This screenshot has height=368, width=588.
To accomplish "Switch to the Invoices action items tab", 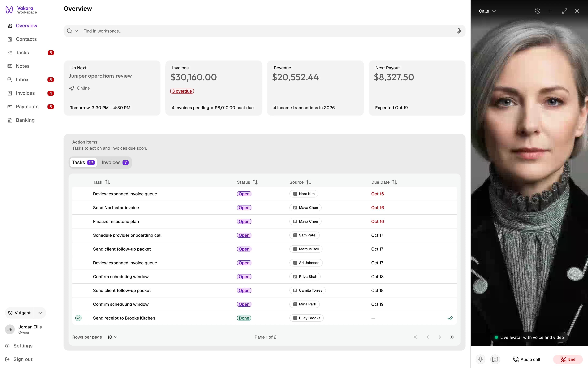I will click(115, 163).
